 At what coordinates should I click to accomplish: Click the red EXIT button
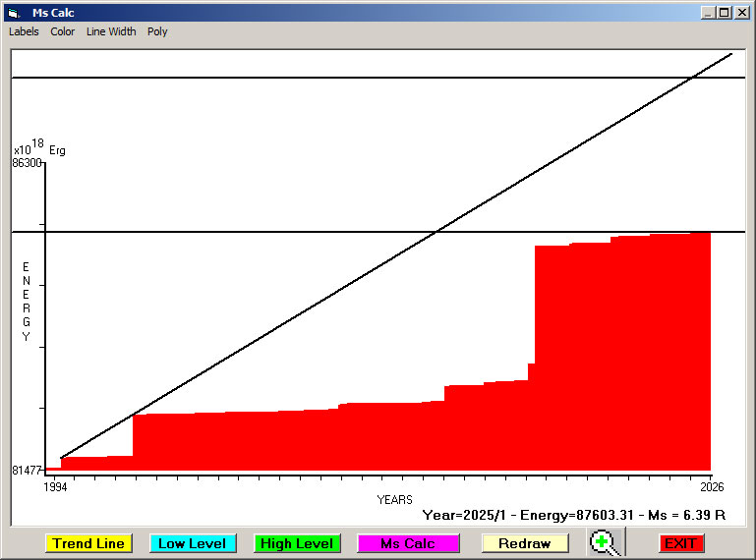point(680,543)
